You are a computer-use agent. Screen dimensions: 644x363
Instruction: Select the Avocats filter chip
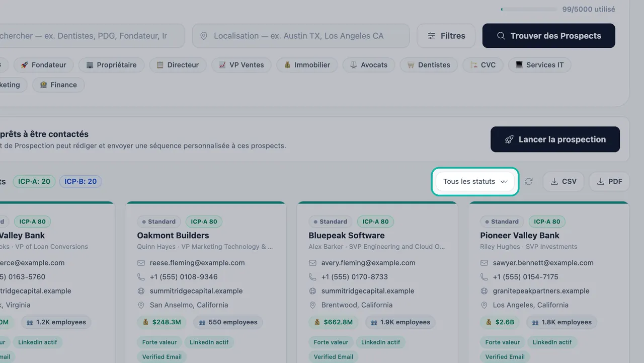(x=369, y=65)
